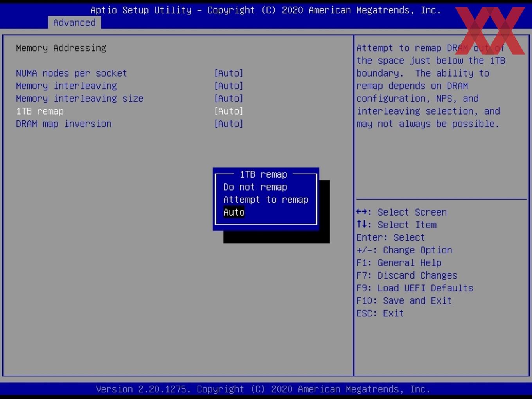Choose Do not remap in popup

[x=255, y=187]
